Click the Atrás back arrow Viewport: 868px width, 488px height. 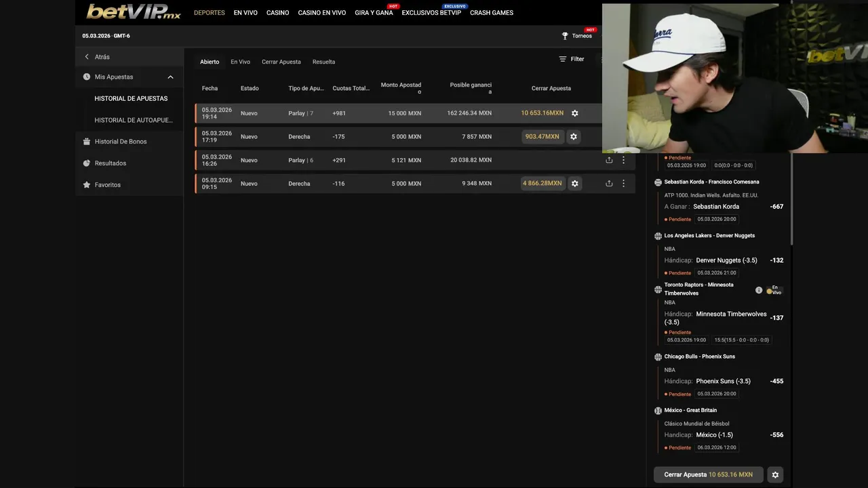tap(87, 57)
